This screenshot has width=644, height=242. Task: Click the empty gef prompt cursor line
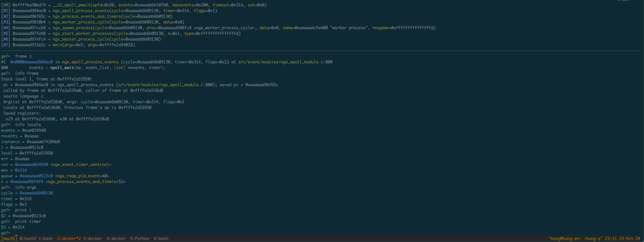click(x=9, y=233)
